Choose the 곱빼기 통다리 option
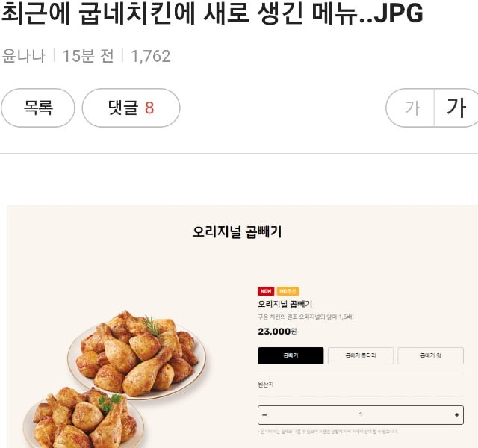The height and width of the screenshot is (448, 478). tap(360, 355)
